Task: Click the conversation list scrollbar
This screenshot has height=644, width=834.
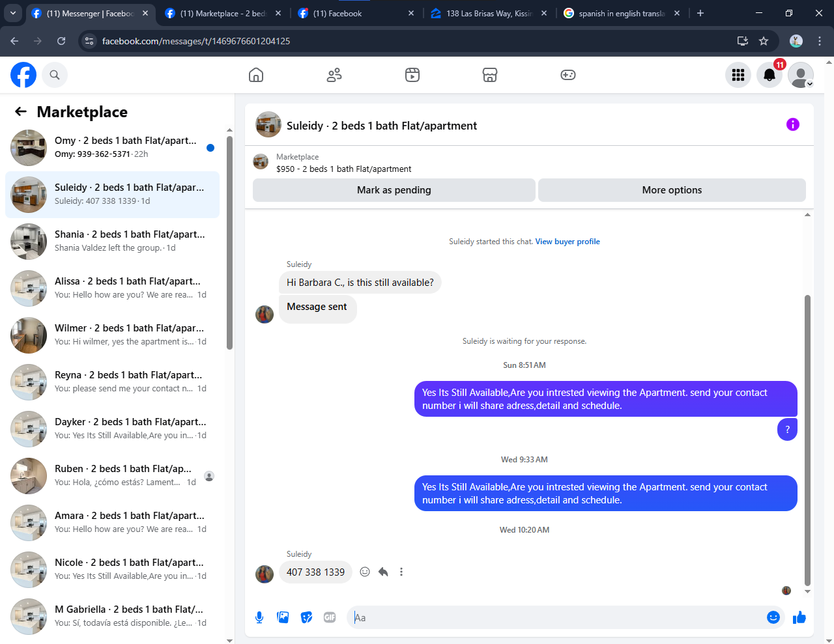Action: pyautogui.click(x=229, y=242)
